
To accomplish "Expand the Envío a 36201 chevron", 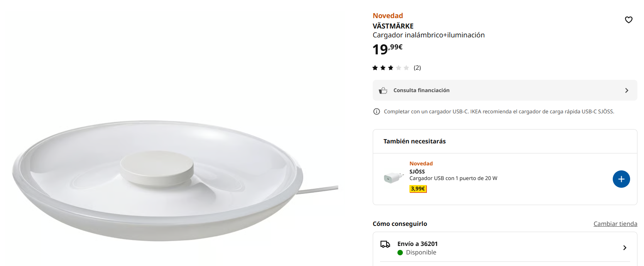I will pos(625,247).
